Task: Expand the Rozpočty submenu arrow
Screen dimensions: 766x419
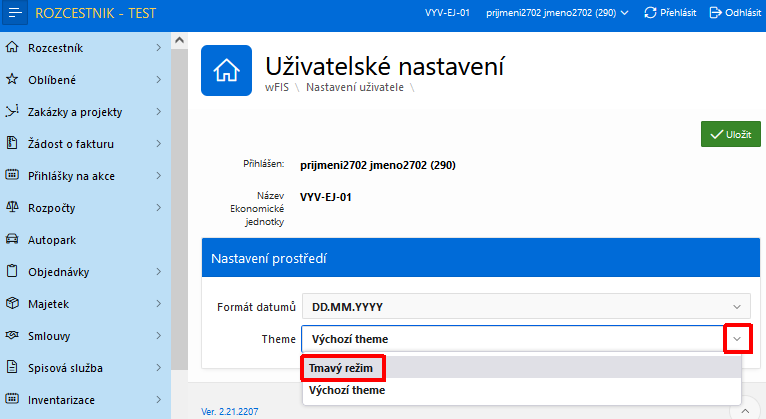Action: click(159, 207)
